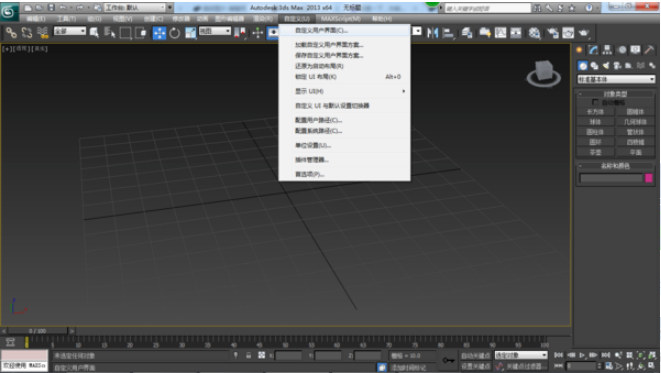Open the Schematic View icon
This screenshot has height=373, width=661.
click(x=516, y=32)
